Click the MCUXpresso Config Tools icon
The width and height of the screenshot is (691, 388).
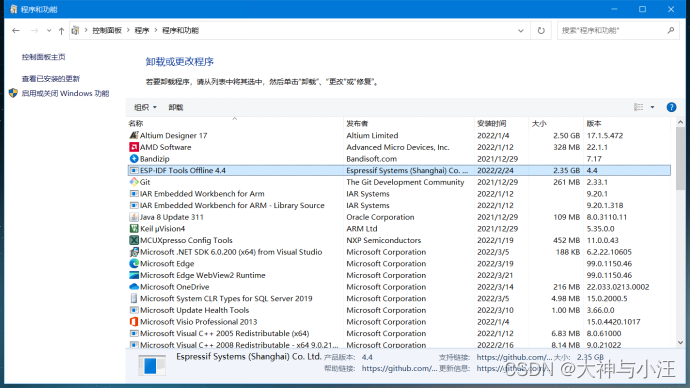134,240
